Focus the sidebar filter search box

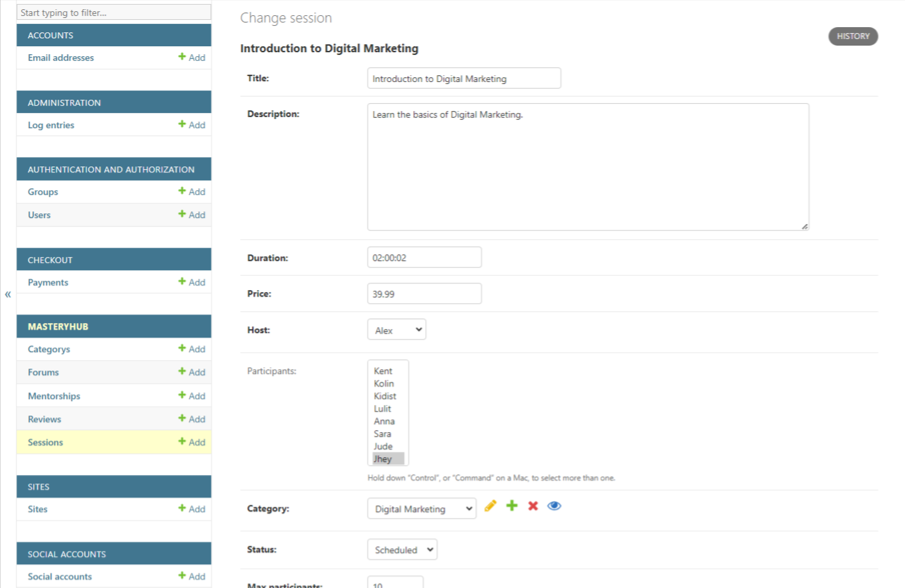click(114, 13)
